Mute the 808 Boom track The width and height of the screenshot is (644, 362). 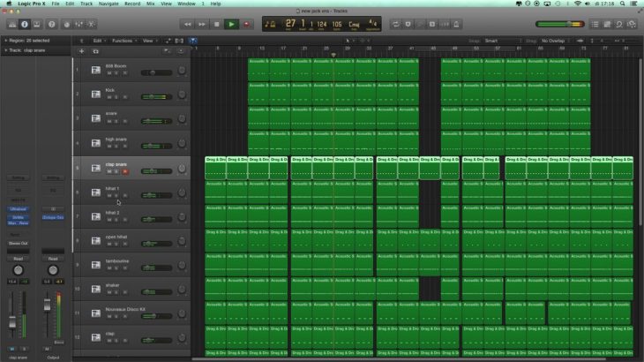coord(109,72)
